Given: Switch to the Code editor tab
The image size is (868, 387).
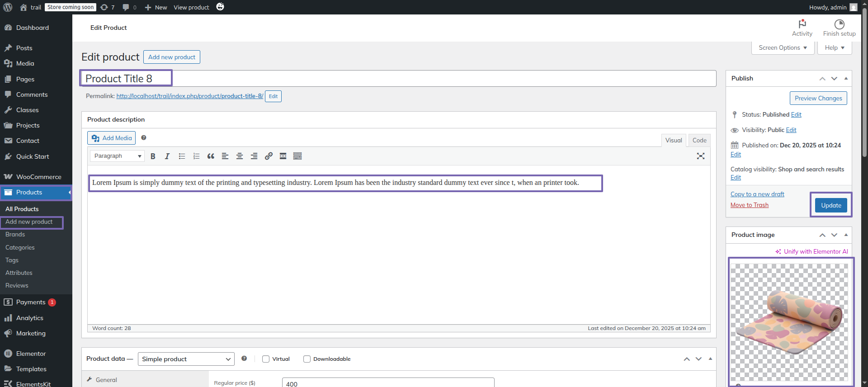Looking at the screenshot, I should coord(699,141).
